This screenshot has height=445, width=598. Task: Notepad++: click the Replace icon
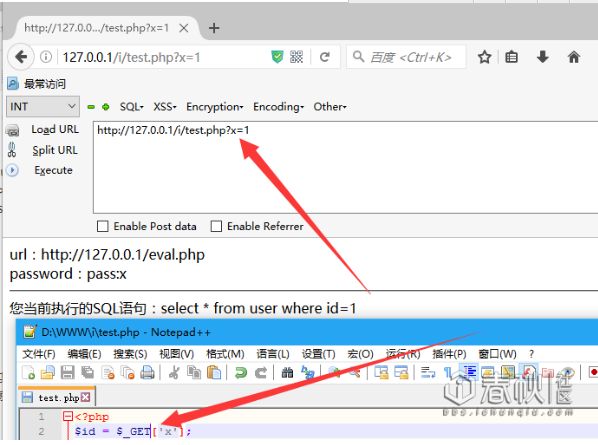[307, 373]
